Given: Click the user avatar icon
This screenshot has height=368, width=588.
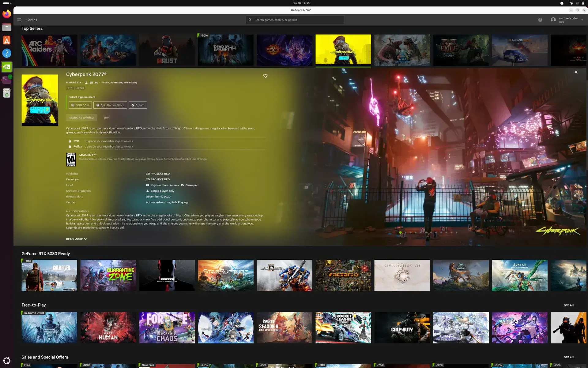Looking at the screenshot, I should (553, 20).
